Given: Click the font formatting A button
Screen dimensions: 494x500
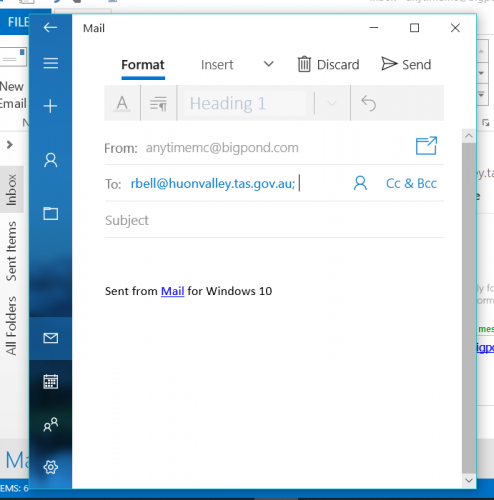Looking at the screenshot, I should click(122, 103).
